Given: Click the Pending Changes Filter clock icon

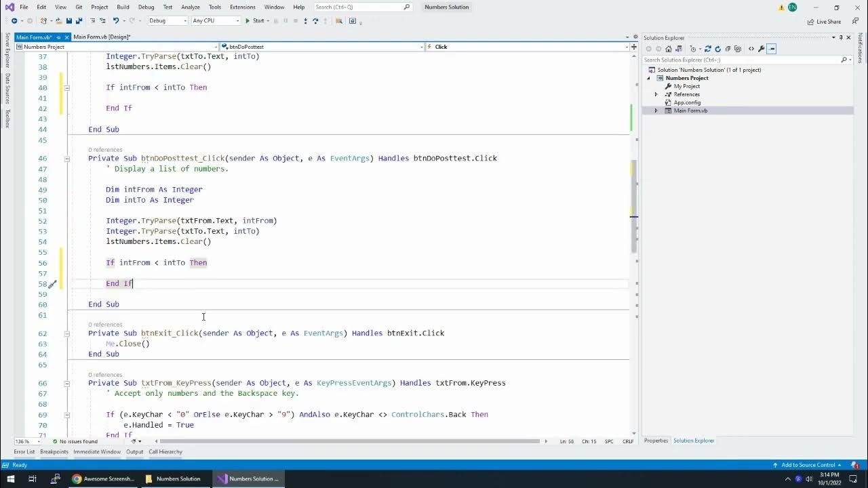Looking at the screenshot, I should (693, 49).
